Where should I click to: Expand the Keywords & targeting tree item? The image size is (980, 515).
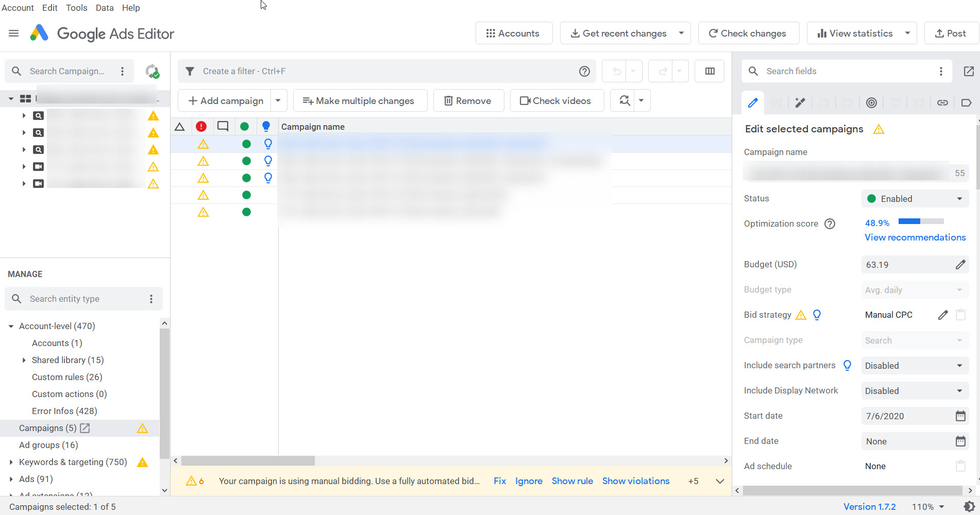pos(11,462)
